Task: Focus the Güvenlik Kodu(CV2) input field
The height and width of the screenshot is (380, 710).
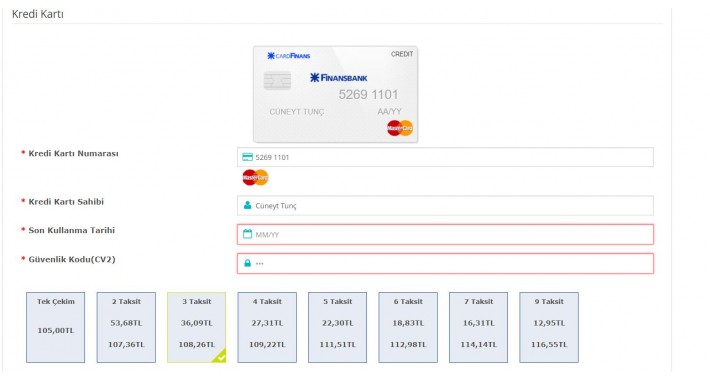Action: click(x=445, y=263)
